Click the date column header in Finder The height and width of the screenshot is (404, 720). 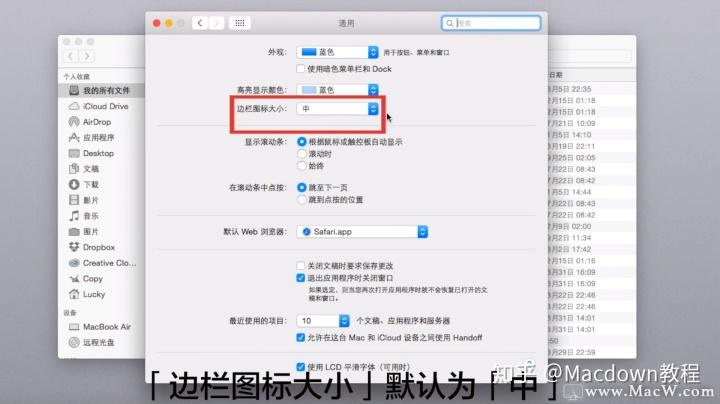coord(592,75)
